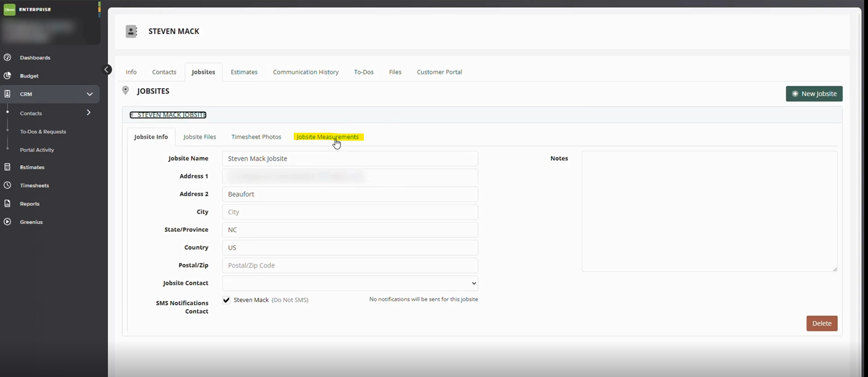Open the Dashboards sidebar icon
The width and height of the screenshot is (868, 377).
(x=7, y=57)
